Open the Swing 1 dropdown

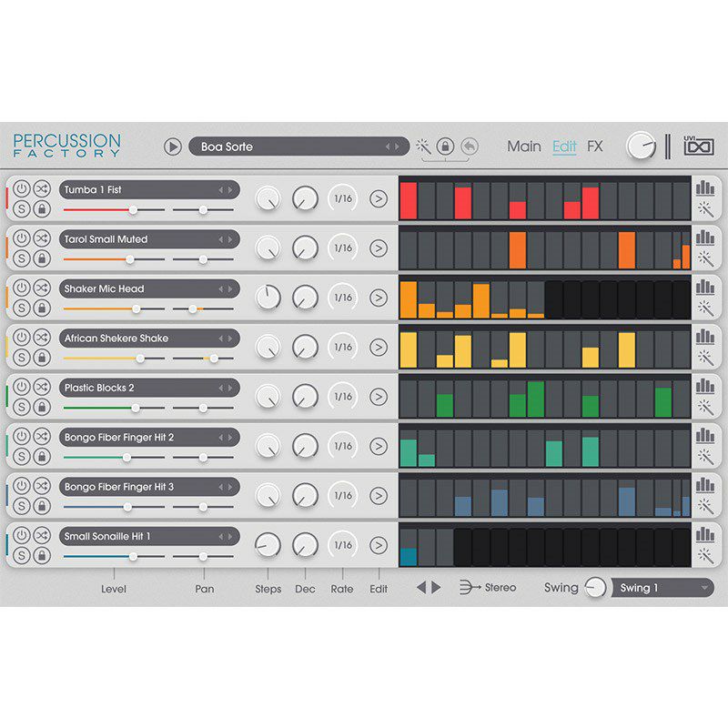(x=662, y=588)
